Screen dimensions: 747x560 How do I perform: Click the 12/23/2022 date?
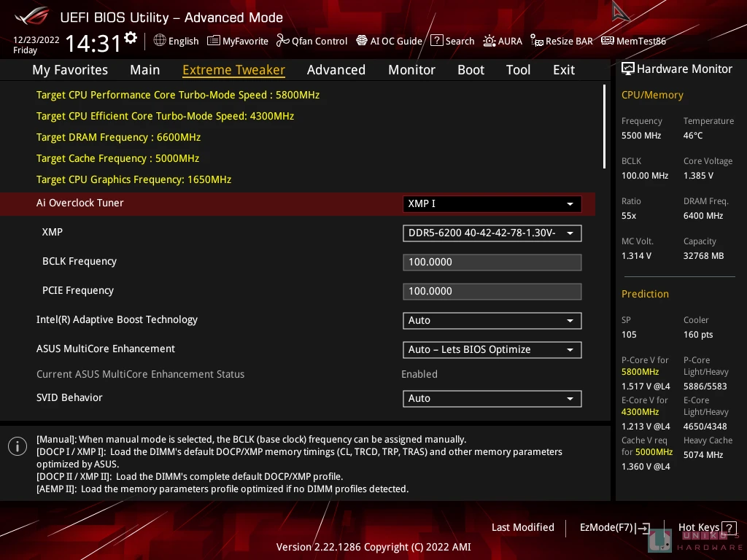36,40
